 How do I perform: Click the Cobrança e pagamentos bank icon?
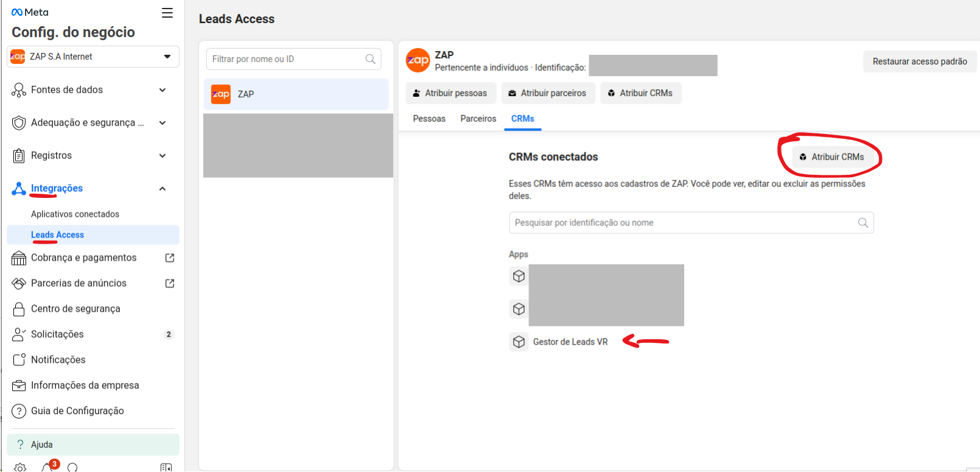tap(19, 258)
